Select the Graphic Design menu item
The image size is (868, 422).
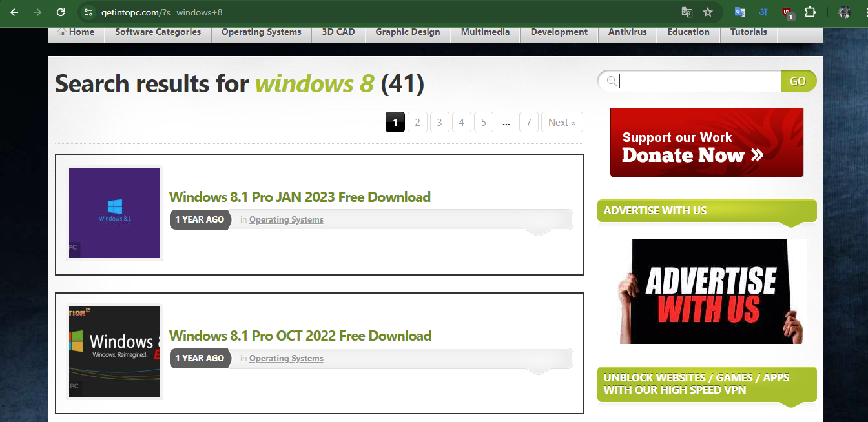tap(408, 32)
